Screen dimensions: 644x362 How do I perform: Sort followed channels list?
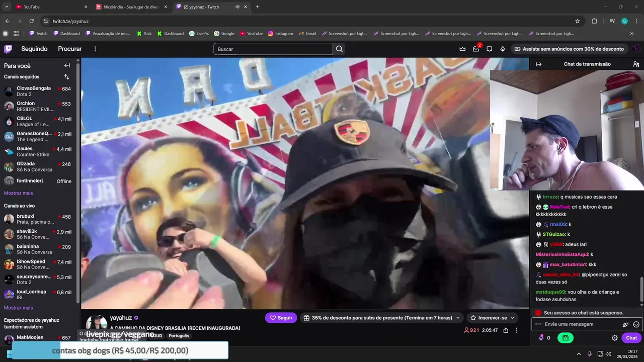tap(66, 77)
